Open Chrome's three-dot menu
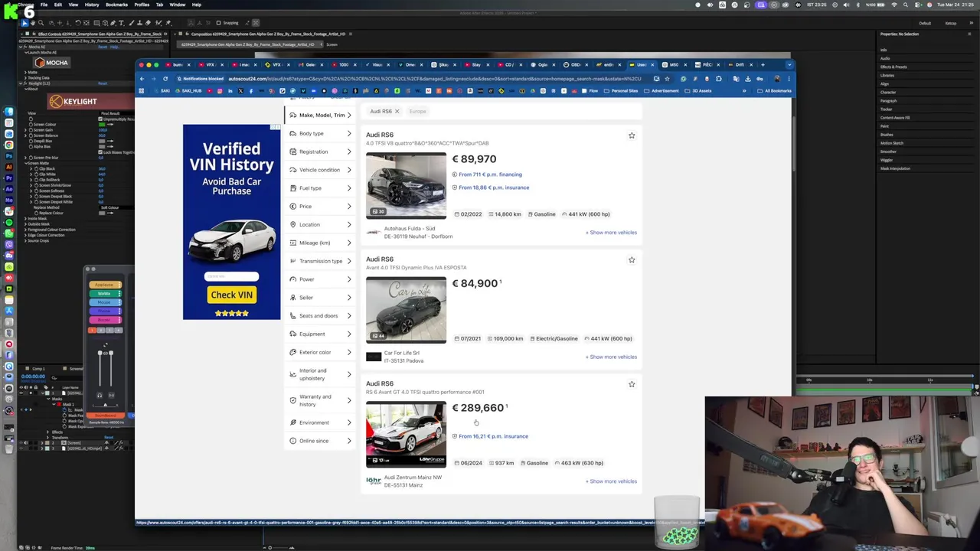The image size is (980, 551). (x=789, y=79)
